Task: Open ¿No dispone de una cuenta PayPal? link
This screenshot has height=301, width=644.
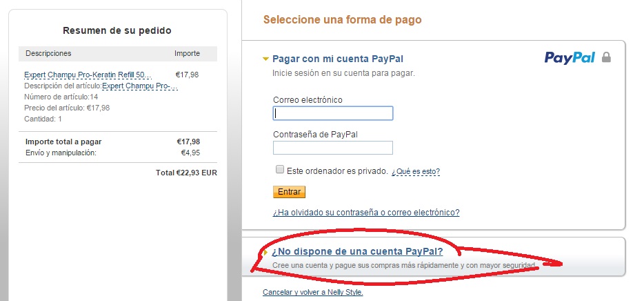Action: [x=358, y=251]
